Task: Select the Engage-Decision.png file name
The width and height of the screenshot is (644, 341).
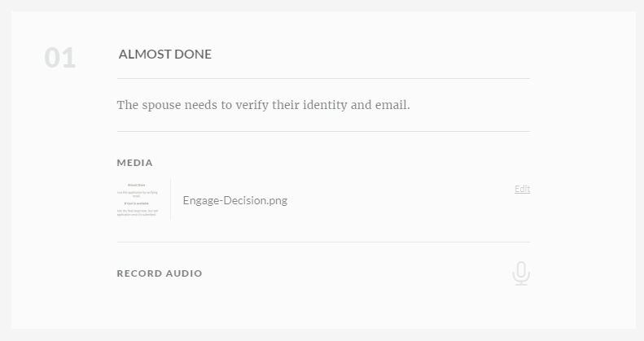Action: point(234,200)
